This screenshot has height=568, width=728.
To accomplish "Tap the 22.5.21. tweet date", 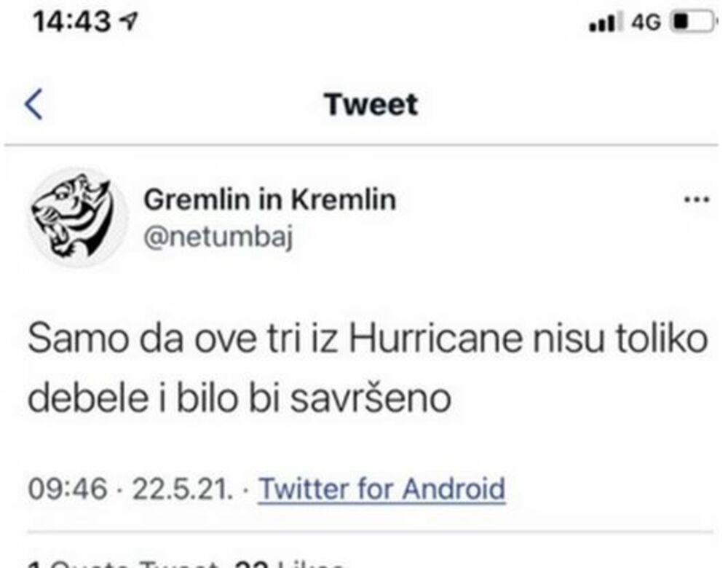I will tap(183, 488).
